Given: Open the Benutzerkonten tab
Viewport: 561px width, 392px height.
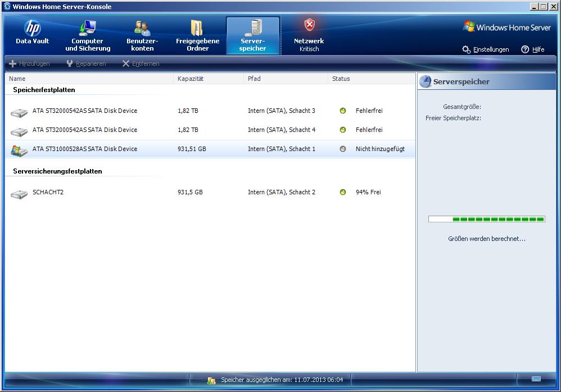Looking at the screenshot, I should [142, 35].
